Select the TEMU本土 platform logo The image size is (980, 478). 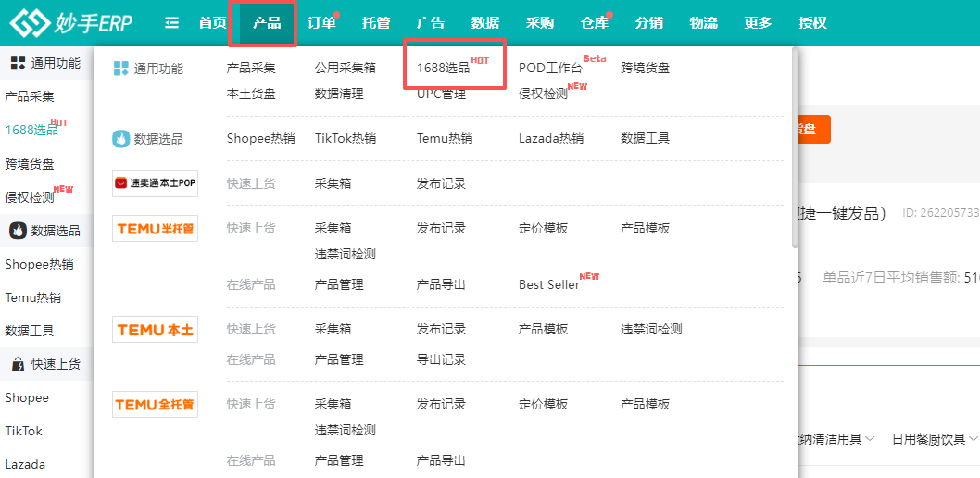pyautogui.click(x=155, y=329)
